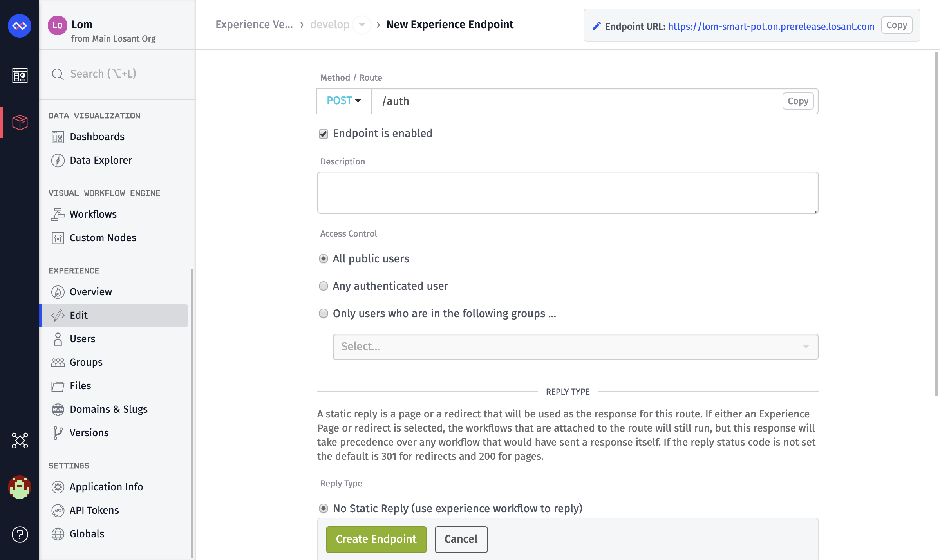Screen dimensions: 940x560
Task: Uncheck Endpoint is enabled checkbox
Action: pyautogui.click(x=324, y=134)
